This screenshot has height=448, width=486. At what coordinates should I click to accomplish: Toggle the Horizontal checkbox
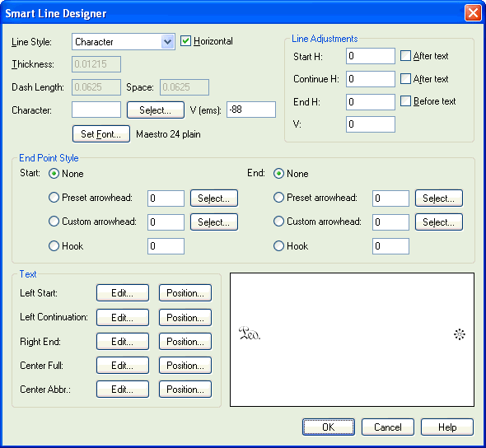pyautogui.click(x=185, y=41)
